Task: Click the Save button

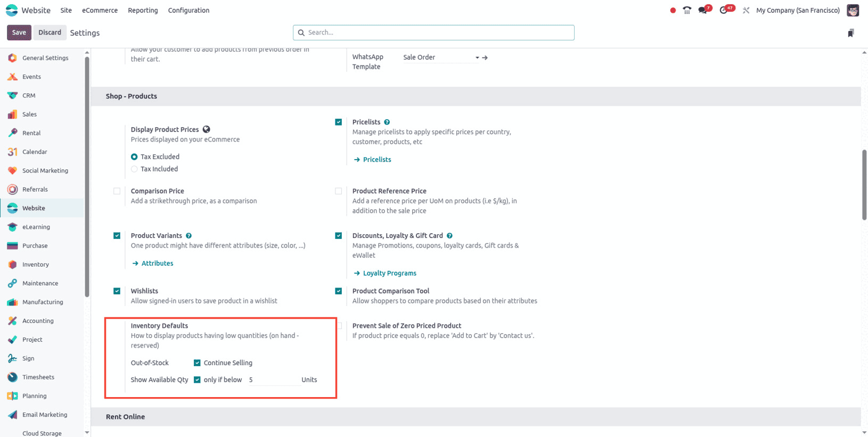Action: tap(19, 32)
